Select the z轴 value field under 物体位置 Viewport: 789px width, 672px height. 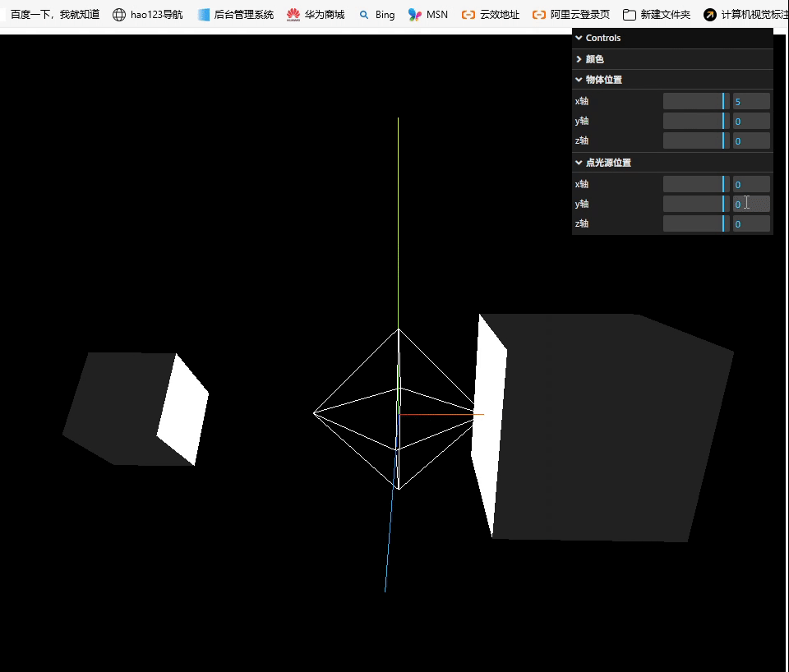coord(750,140)
